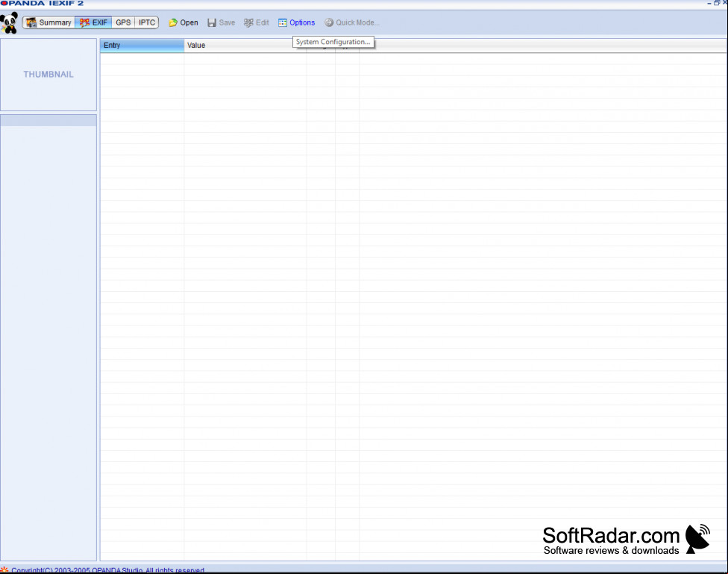The height and width of the screenshot is (574, 728).
Task: Open the GPS tab
Action: [x=123, y=22]
